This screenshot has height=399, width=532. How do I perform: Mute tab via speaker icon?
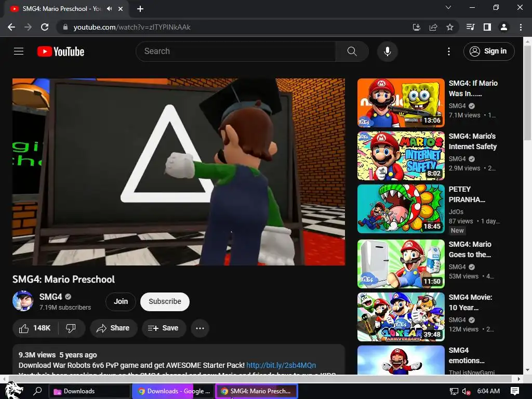pyautogui.click(x=109, y=9)
